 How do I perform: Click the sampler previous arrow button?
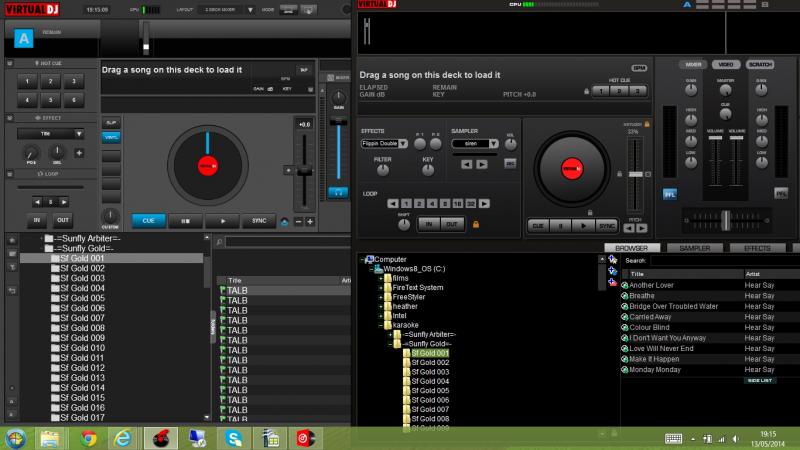click(467, 164)
